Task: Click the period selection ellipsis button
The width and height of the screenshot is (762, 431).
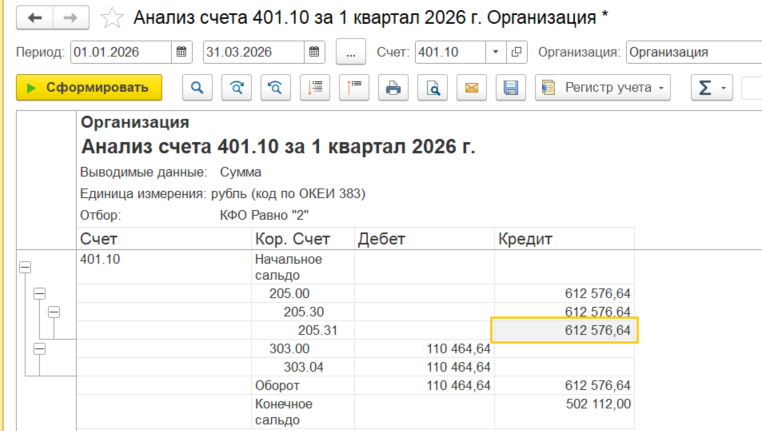Action: point(351,52)
